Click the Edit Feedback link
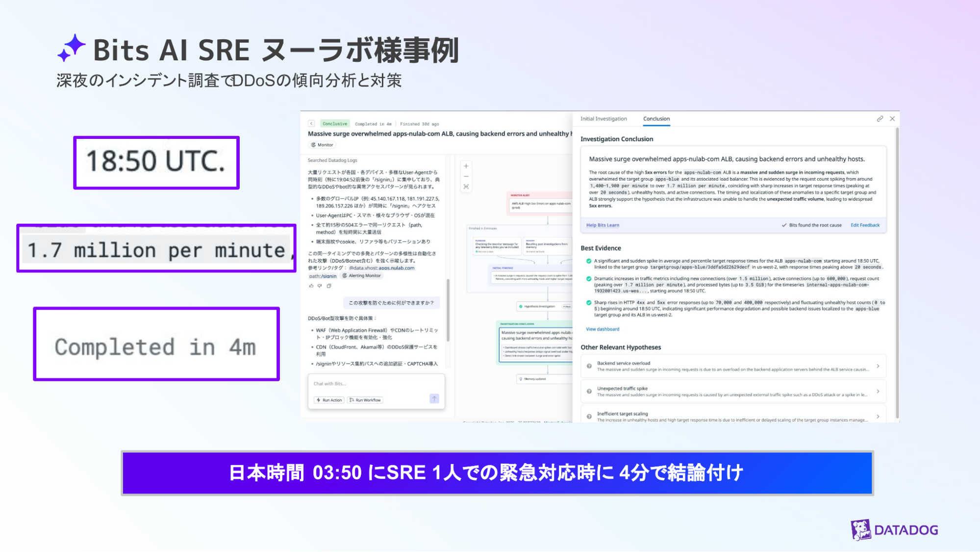980x552 pixels. click(x=865, y=225)
